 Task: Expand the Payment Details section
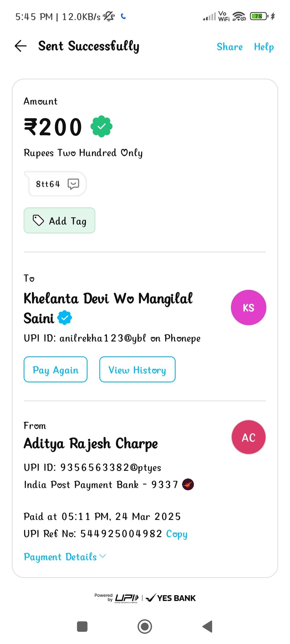coord(65,557)
